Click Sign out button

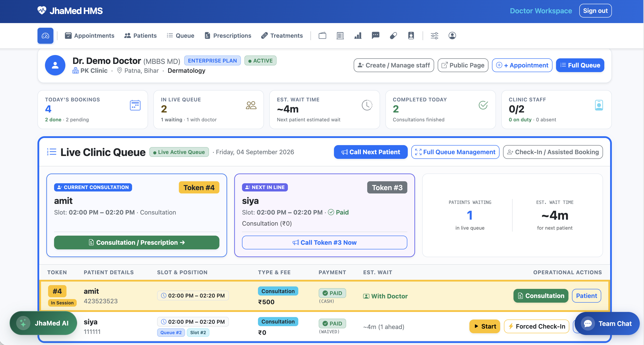pyautogui.click(x=595, y=11)
